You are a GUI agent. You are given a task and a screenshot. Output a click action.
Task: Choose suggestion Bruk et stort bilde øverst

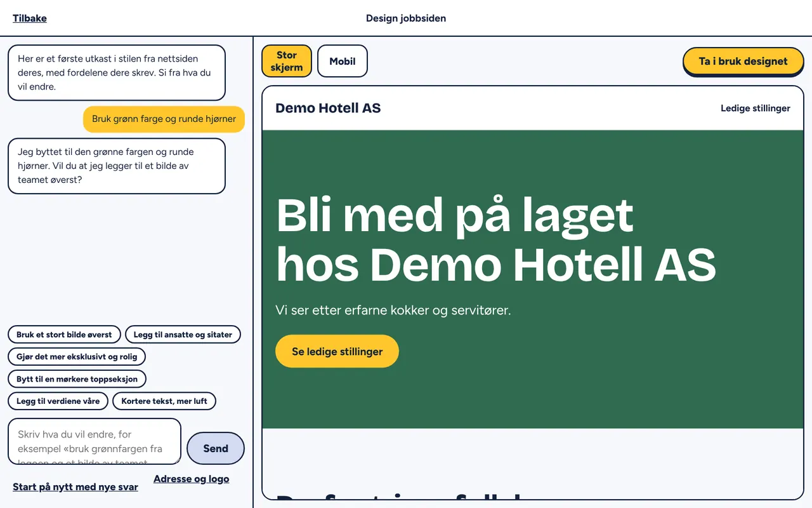pyautogui.click(x=64, y=335)
